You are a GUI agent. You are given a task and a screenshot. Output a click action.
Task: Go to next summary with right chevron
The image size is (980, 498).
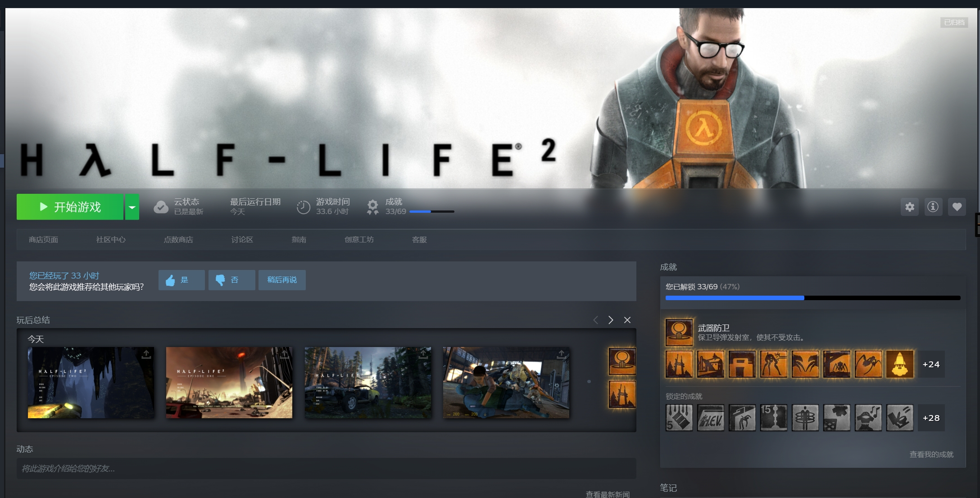[x=611, y=320]
